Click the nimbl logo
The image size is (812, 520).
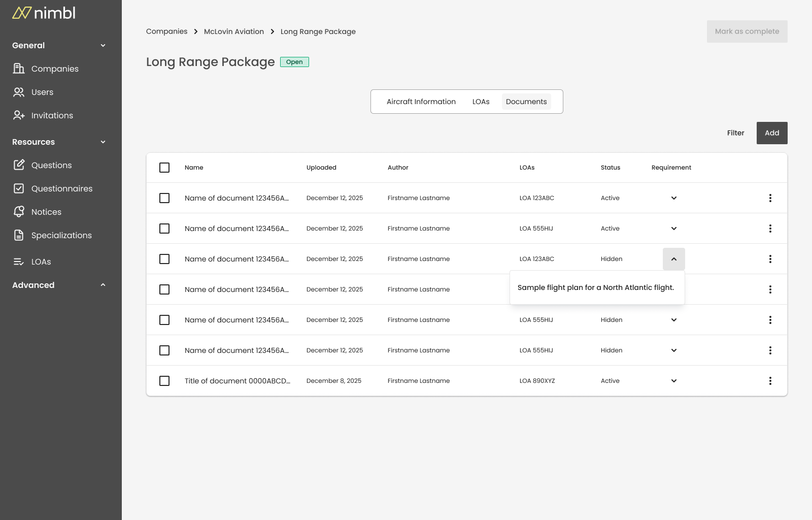44,13
